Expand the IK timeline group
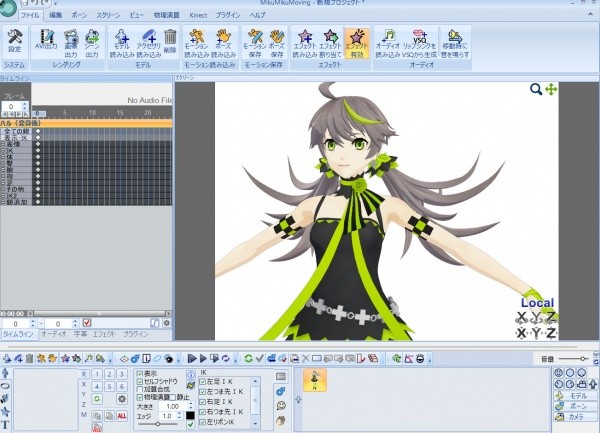The width and height of the screenshot is (600, 433). tap(3, 151)
